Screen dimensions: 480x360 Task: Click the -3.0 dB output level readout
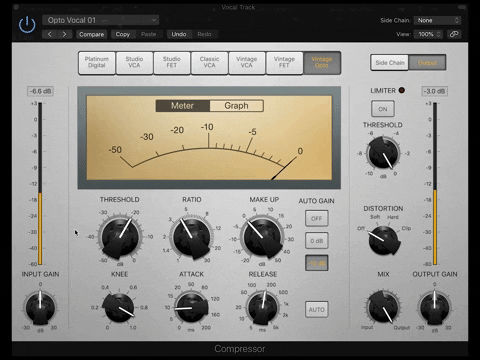coord(434,91)
